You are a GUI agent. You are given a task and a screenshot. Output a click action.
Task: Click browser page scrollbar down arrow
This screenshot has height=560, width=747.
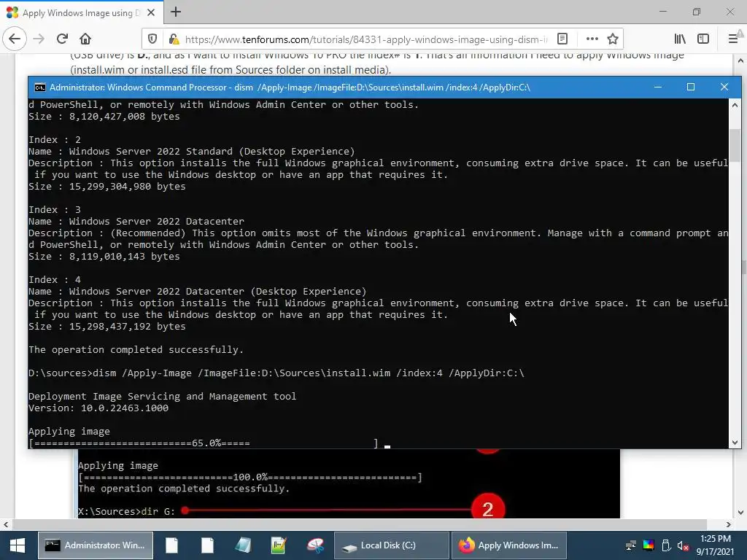pyautogui.click(x=740, y=513)
